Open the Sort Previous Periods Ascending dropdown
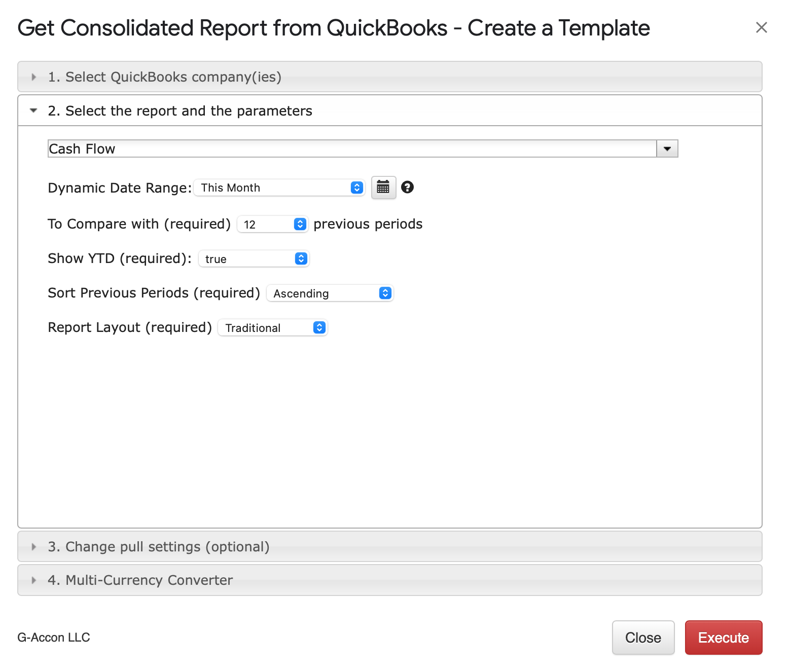The image size is (789, 672). point(330,293)
